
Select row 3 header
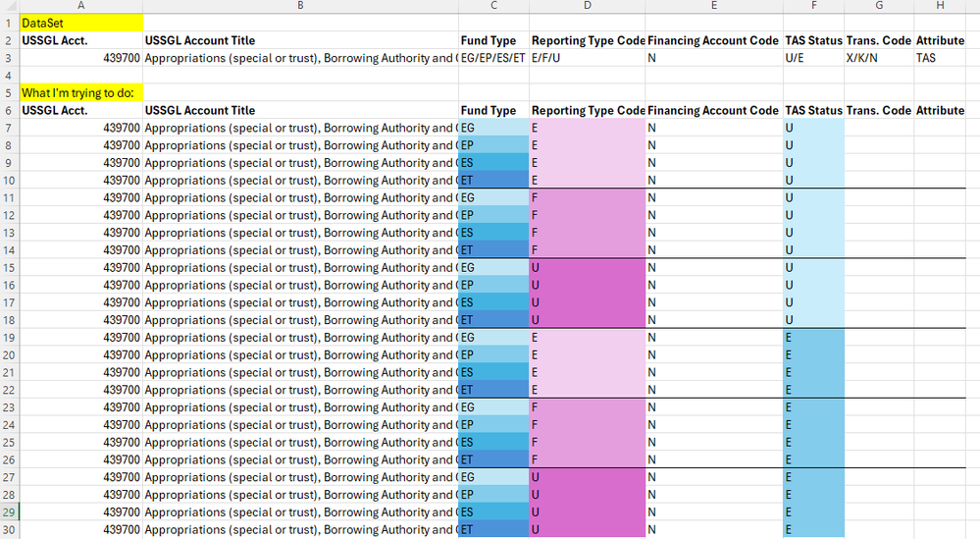click(10, 58)
